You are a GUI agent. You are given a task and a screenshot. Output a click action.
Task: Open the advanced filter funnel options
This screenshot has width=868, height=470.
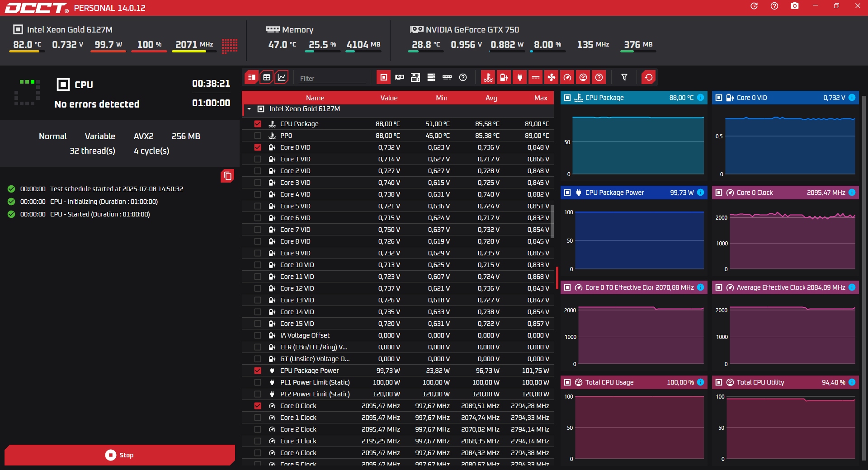(624, 77)
